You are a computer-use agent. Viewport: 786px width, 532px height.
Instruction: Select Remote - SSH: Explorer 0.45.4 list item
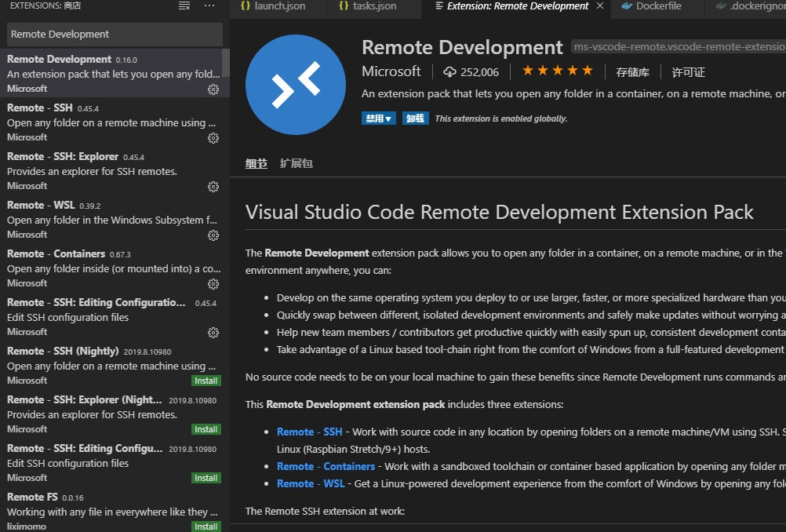[115, 170]
